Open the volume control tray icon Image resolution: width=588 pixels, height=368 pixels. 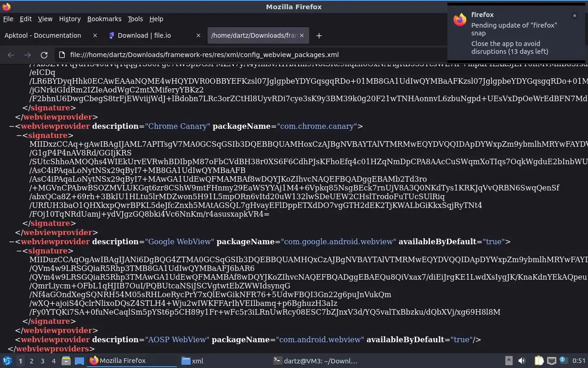522,361
